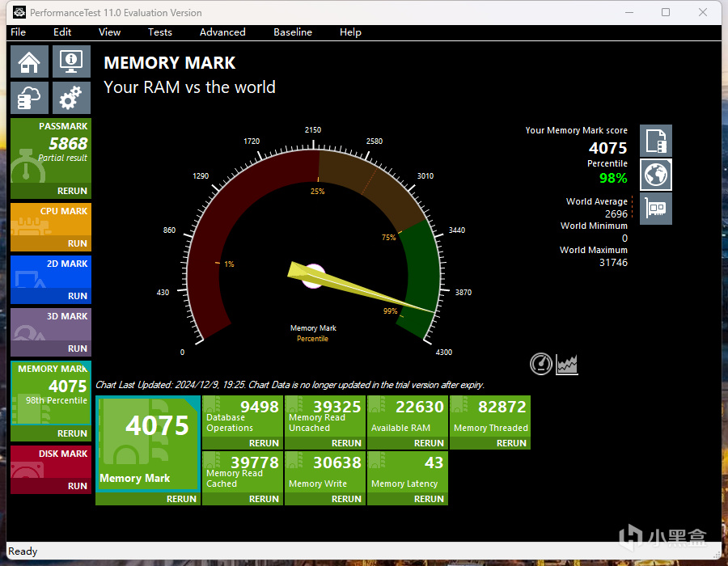The height and width of the screenshot is (566, 728).
Task: Click the World Minimum label
Action: (594, 226)
